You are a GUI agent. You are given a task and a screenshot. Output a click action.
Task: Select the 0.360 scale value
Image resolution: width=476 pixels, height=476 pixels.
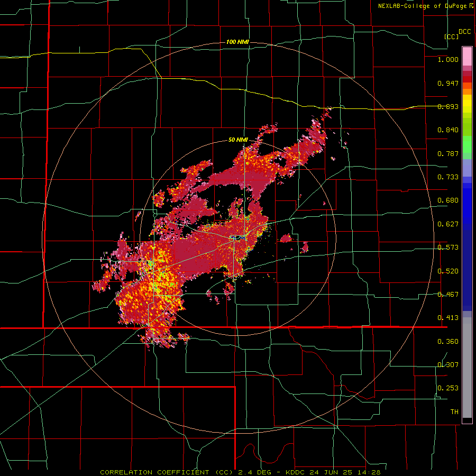[x=448, y=342]
